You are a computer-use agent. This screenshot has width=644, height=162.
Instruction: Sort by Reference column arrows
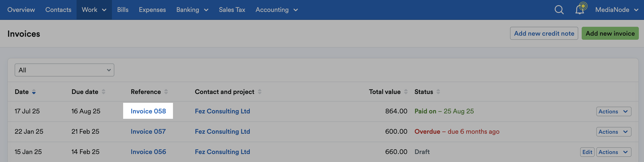(x=166, y=92)
